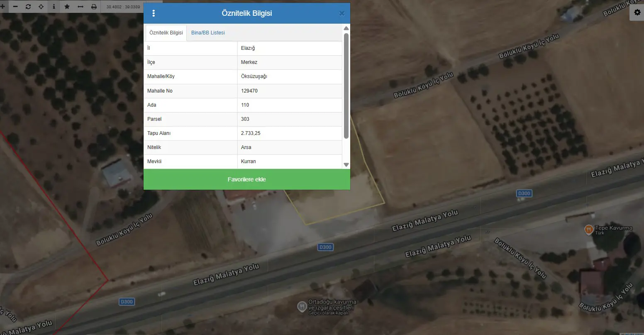Viewport: 644px width, 335px height.
Task: Click the Merkez value cell
Action: pos(290,62)
